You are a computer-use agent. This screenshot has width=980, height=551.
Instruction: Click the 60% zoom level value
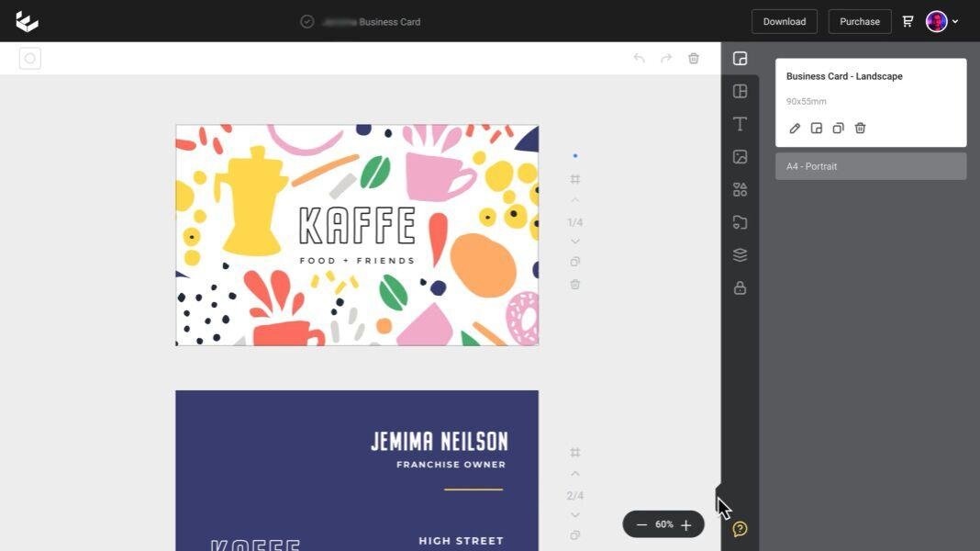click(x=663, y=524)
